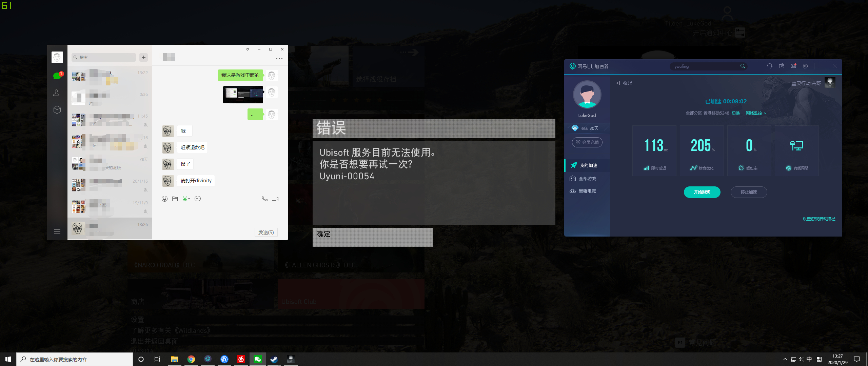Open the Windows notification center icon
The height and width of the screenshot is (366, 868).
(x=857, y=359)
